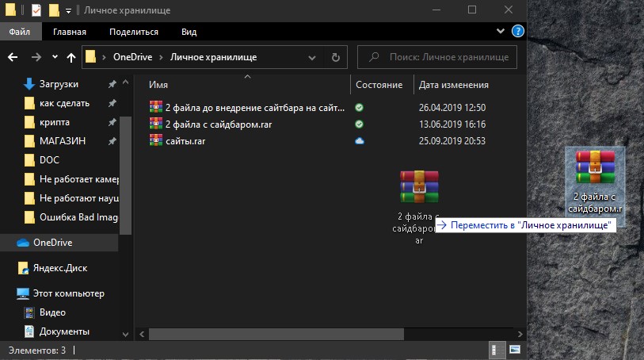Open Explorer help question mark icon
This screenshot has width=644, height=360.
(x=517, y=31)
